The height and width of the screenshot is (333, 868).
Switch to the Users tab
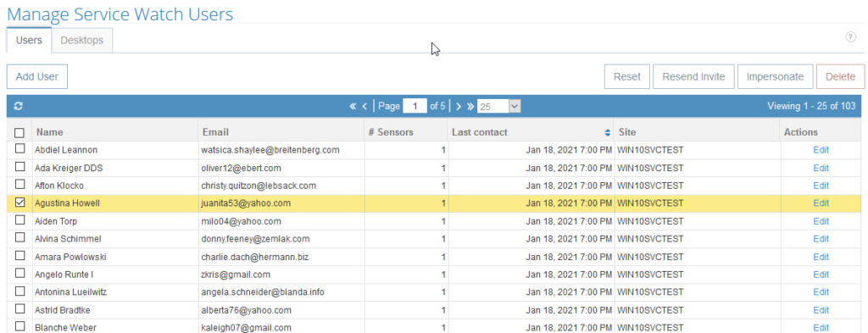[x=29, y=41]
